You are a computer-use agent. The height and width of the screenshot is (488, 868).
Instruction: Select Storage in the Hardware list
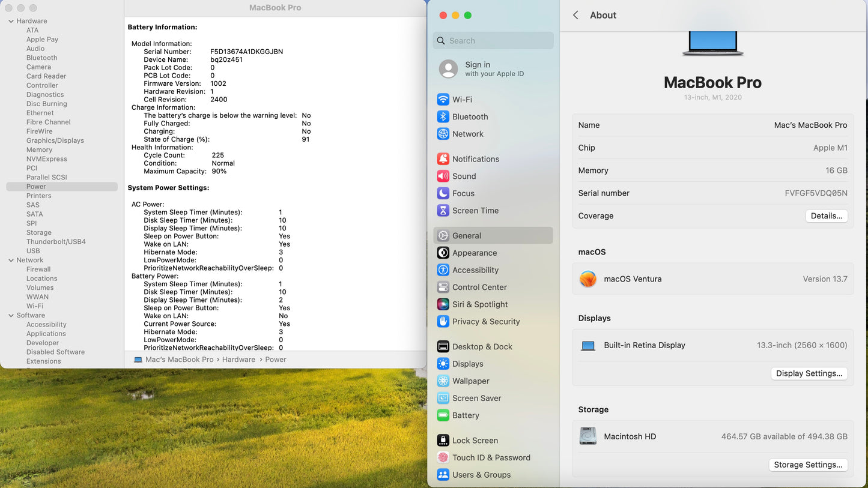[x=39, y=233]
